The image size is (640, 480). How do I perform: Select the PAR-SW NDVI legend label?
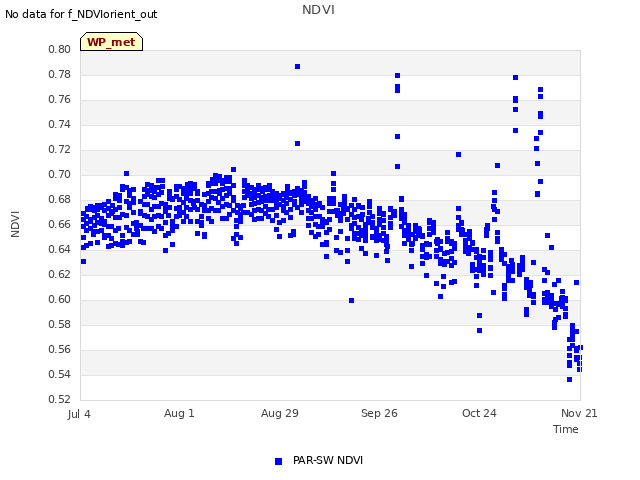328,460
